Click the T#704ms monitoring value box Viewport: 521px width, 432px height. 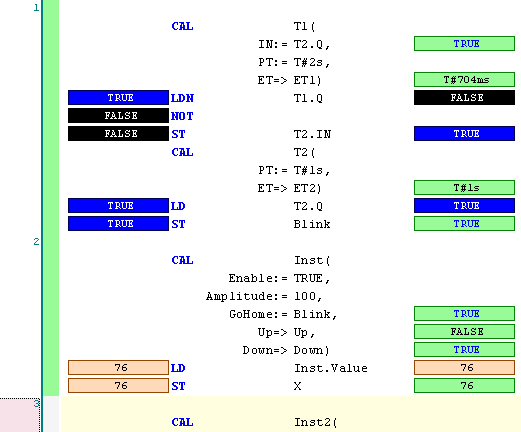[464, 80]
